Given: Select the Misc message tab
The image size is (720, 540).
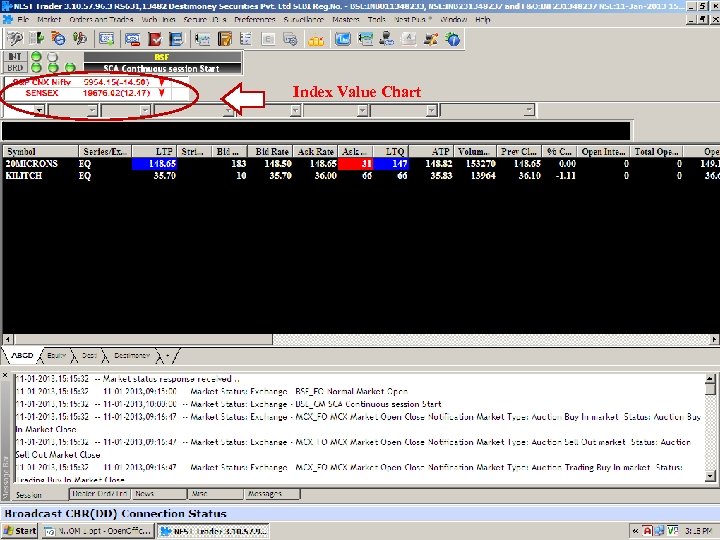Looking at the screenshot, I should (215, 494).
